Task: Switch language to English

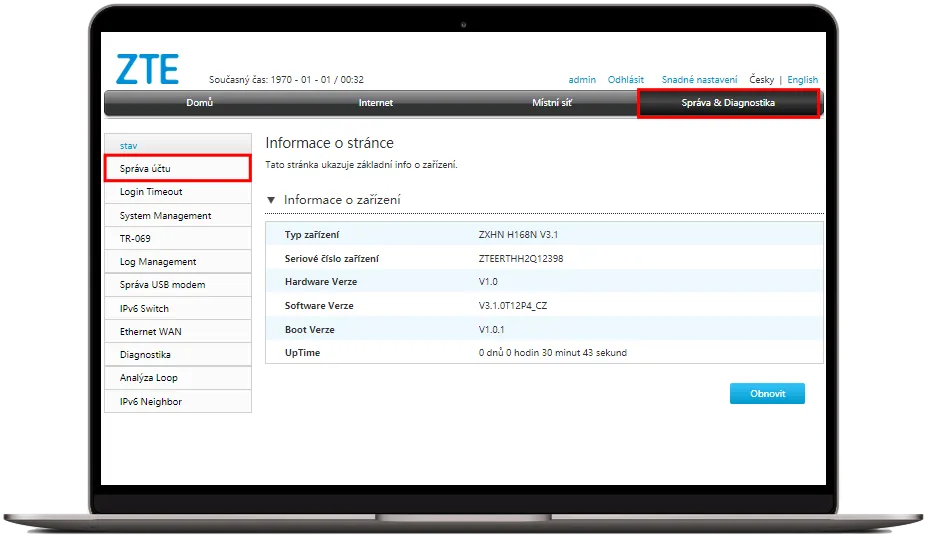Action: (x=802, y=80)
